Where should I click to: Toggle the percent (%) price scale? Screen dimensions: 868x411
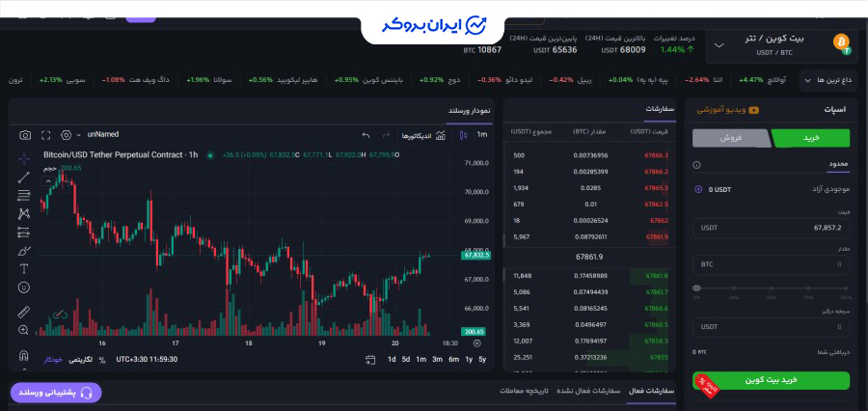[x=102, y=360]
